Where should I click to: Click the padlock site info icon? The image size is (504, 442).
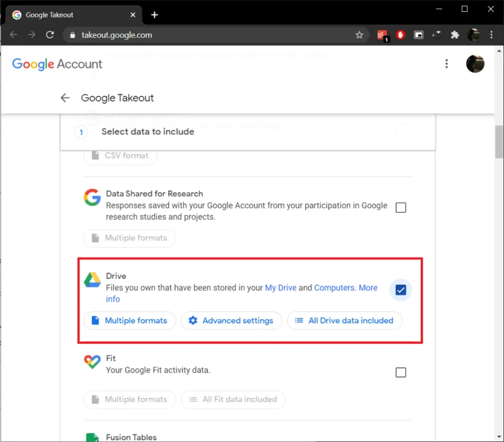click(72, 35)
